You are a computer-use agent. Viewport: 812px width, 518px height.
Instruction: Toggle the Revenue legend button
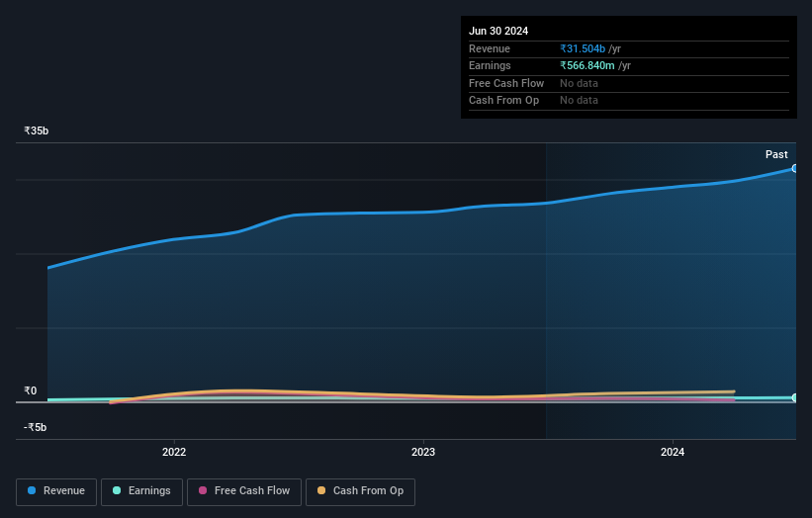pyautogui.click(x=56, y=491)
